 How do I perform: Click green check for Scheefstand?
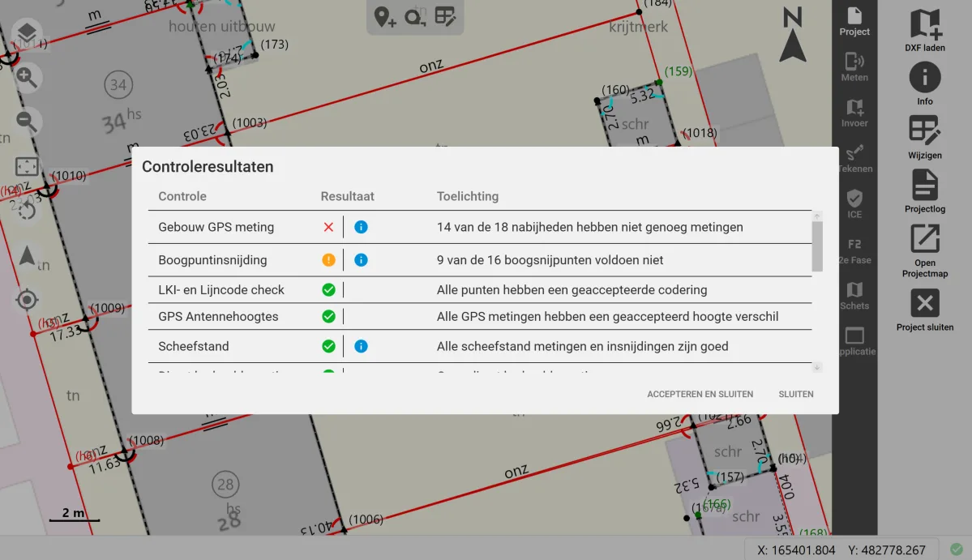point(328,346)
